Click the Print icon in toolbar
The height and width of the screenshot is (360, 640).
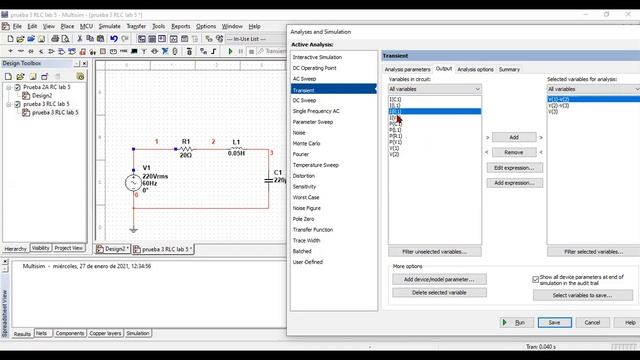(x=55, y=39)
